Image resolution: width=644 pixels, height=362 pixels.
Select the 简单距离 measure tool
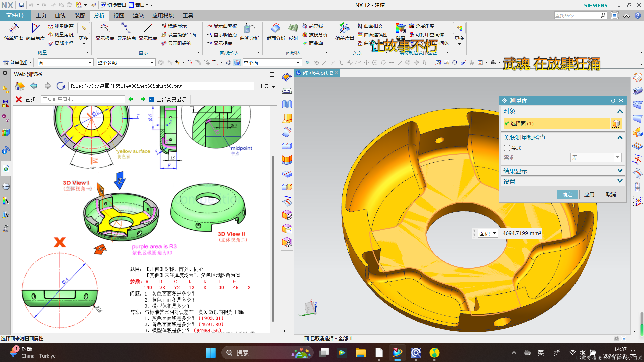coord(14,32)
